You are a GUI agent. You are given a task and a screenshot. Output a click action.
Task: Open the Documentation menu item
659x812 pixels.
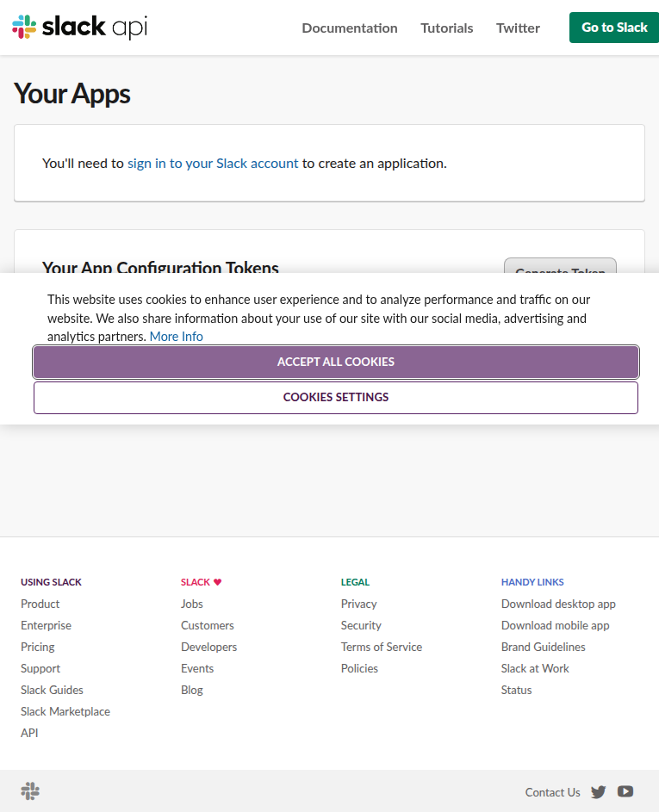pos(349,28)
